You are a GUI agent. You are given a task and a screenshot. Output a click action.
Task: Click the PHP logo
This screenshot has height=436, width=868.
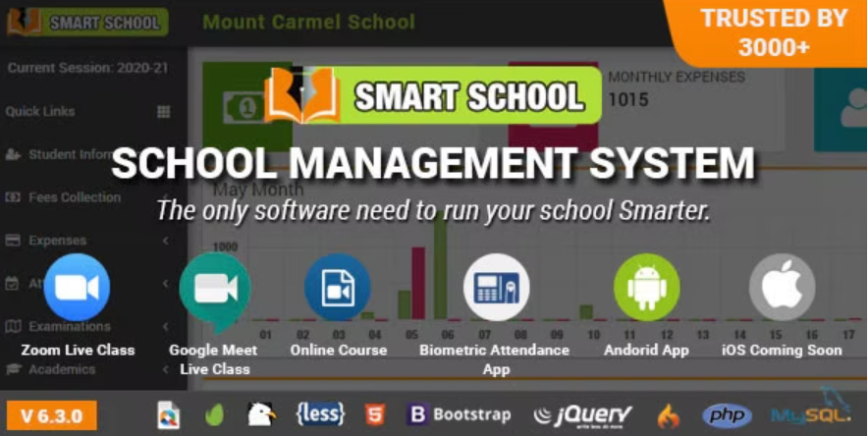point(727,416)
